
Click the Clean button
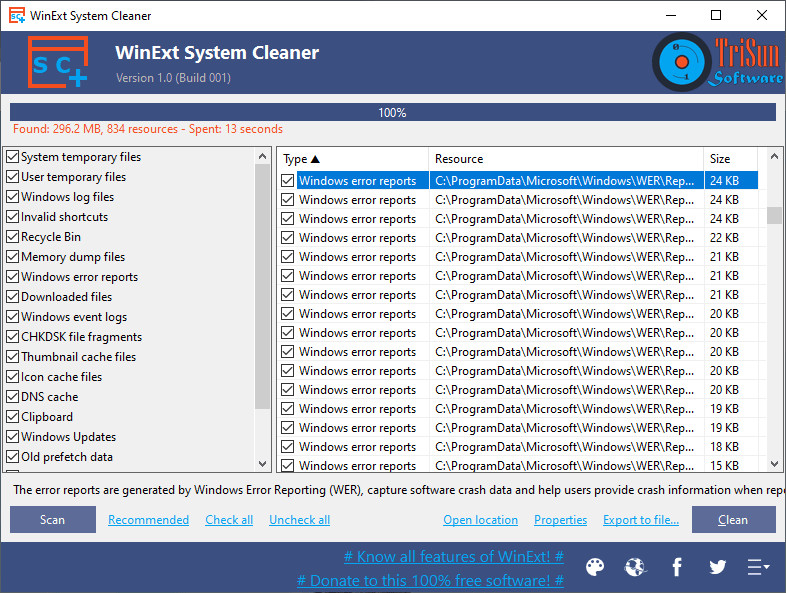(x=733, y=520)
